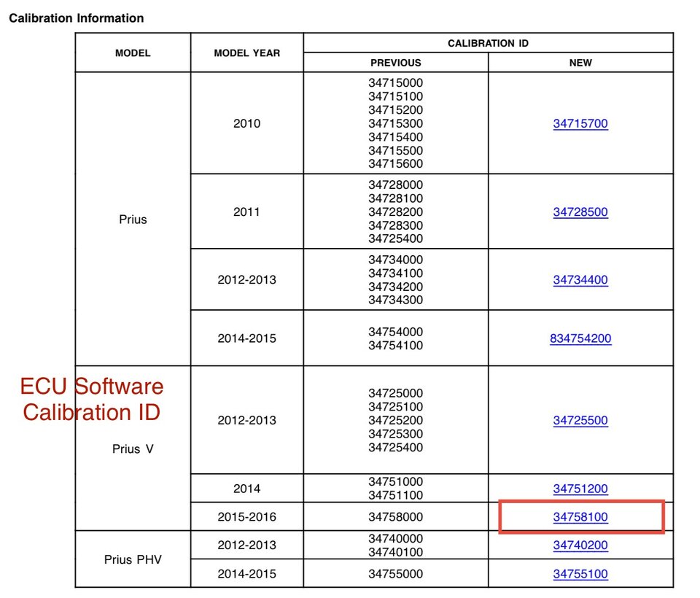Viewport: 700px width, 598px height.
Task: Select previous ID 34725000
Action: click(x=395, y=394)
